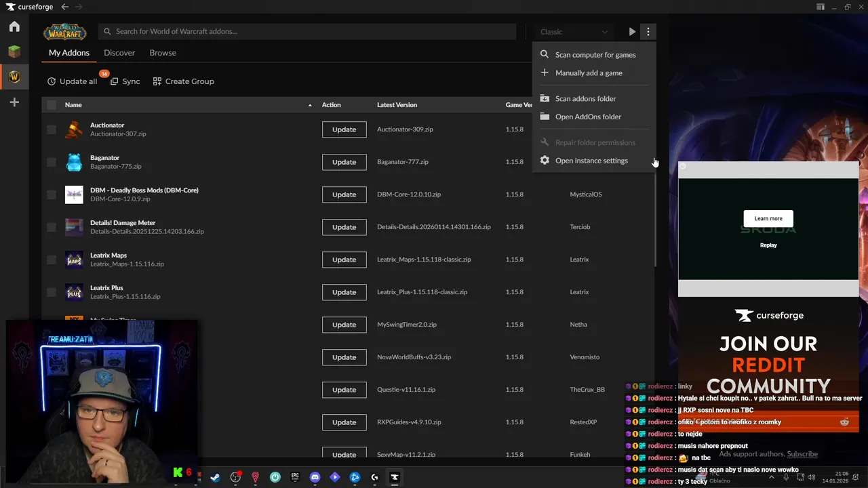This screenshot has height=488, width=868.
Task: Select Scan computer for games
Action: point(594,55)
